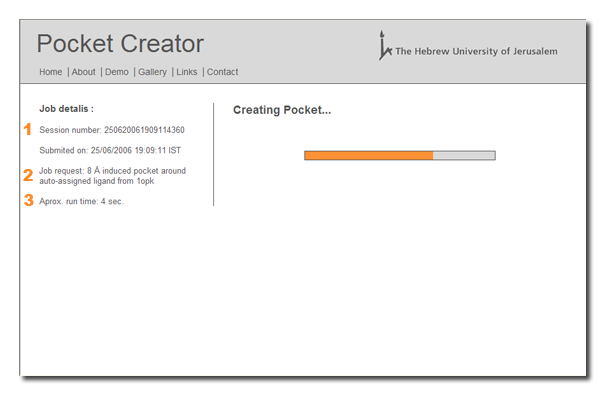Click the Creating Pocket... heading
Screen dimensions: 605x395
tap(282, 110)
